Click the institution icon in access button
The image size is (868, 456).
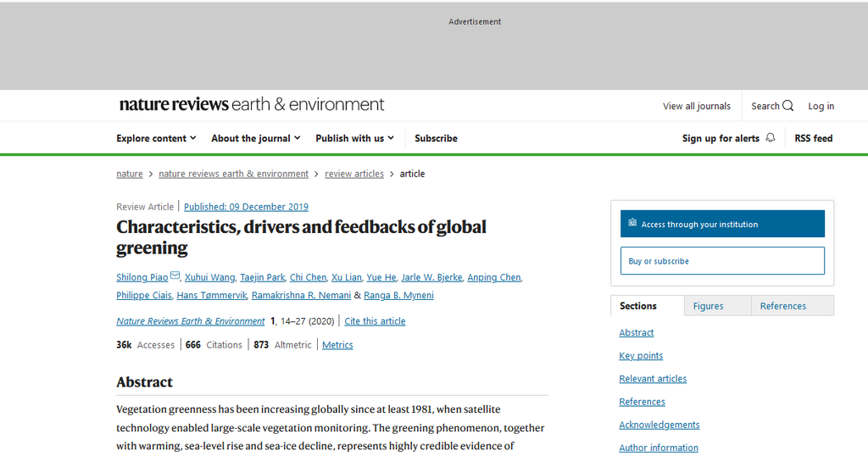tap(632, 224)
